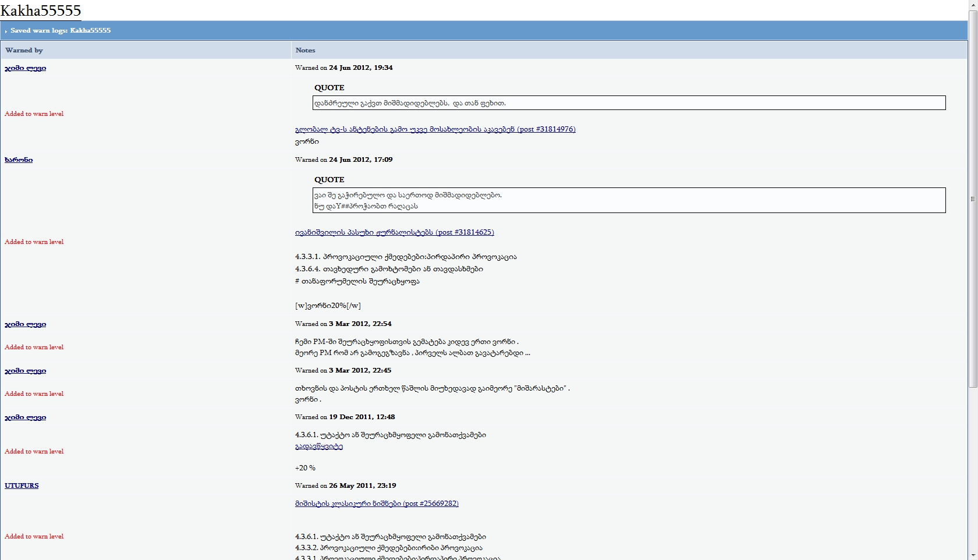Open ჯიმი ლევი link for 3 Mar 22:45 warning
This screenshot has width=978, height=560.
(x=25, y=371)
